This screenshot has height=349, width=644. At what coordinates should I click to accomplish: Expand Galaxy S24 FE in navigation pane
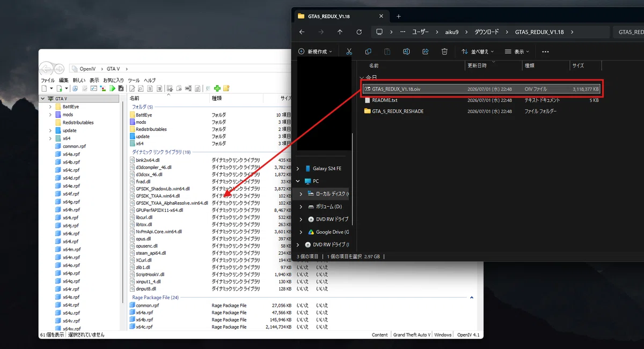(298, 168)
